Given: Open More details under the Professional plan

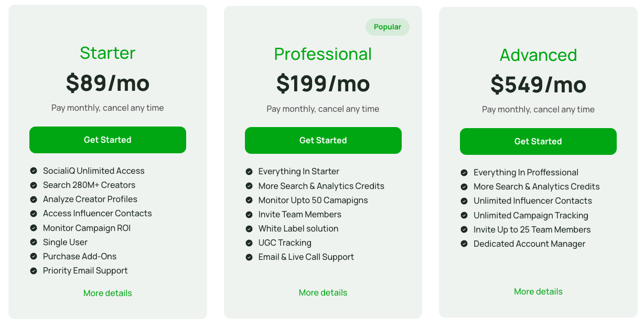Looking at the screenshot, I should tap(323, 292).
